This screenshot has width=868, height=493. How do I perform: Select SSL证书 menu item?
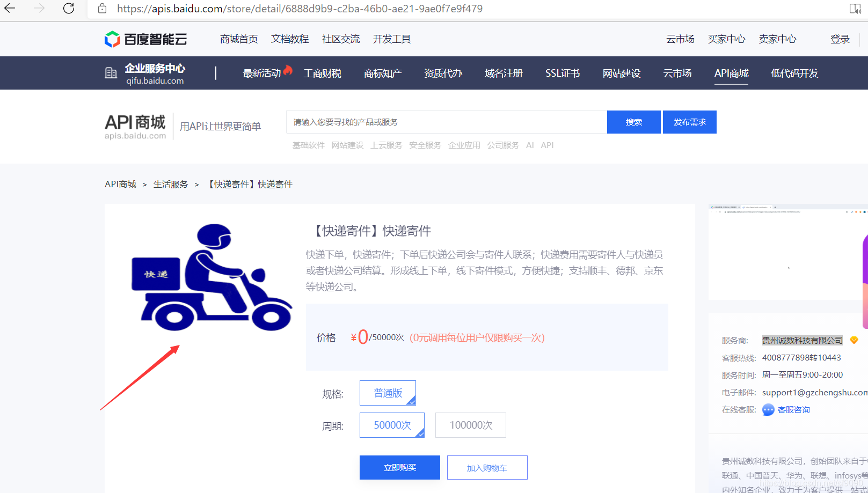[563, 73]
